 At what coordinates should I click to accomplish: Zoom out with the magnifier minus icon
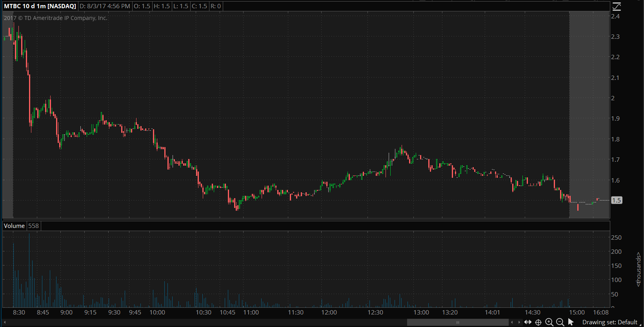(x=560, y=322)
